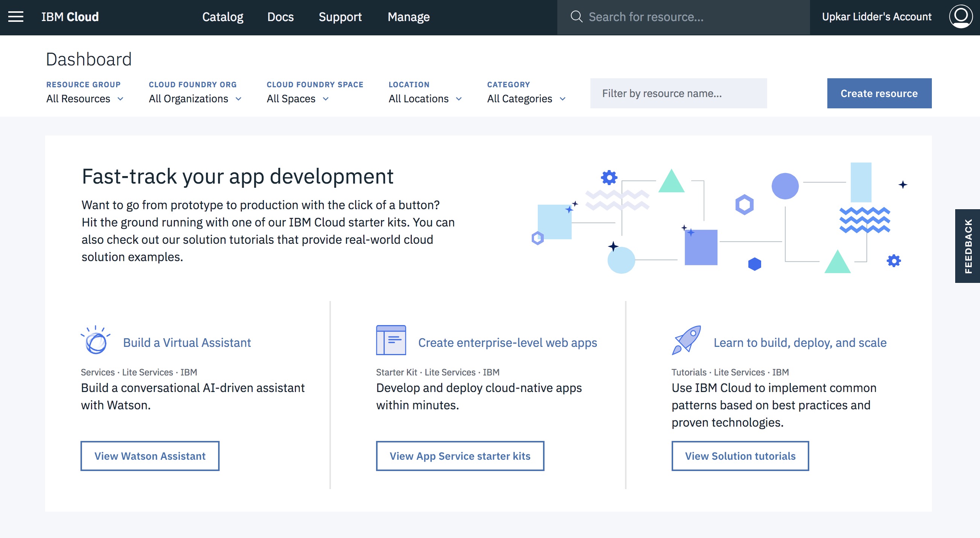Expand the All Categories dropdown
980x538 pixels.
(526, 99)
